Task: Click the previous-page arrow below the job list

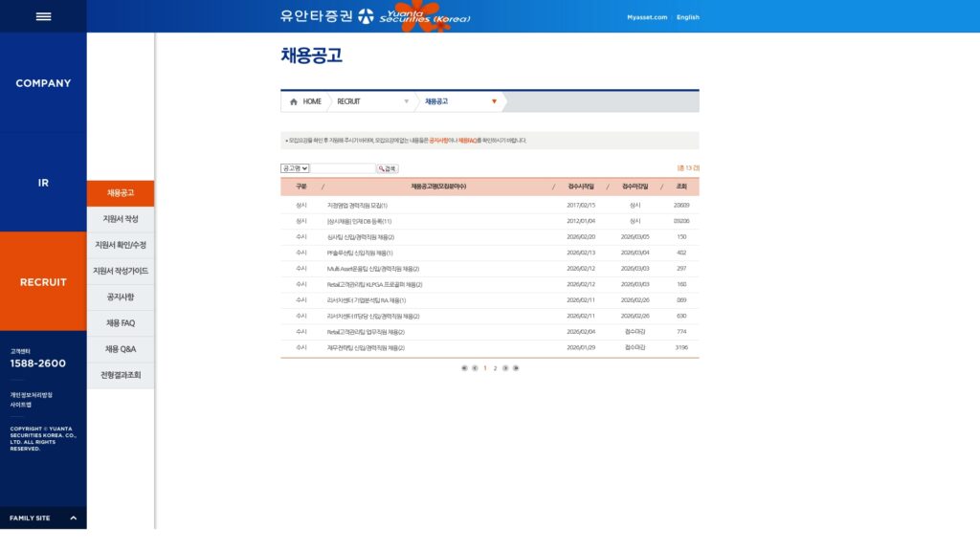Action: [x=475, y=367]
